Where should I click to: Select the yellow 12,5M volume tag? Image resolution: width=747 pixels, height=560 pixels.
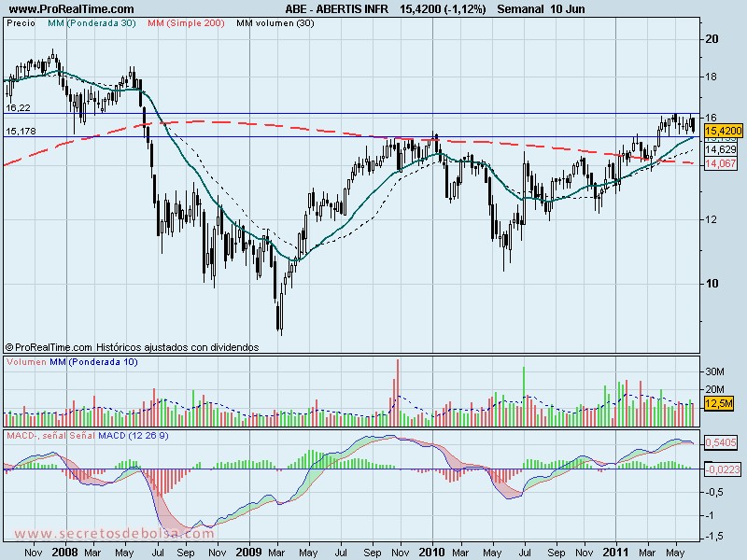click(719, 403)
